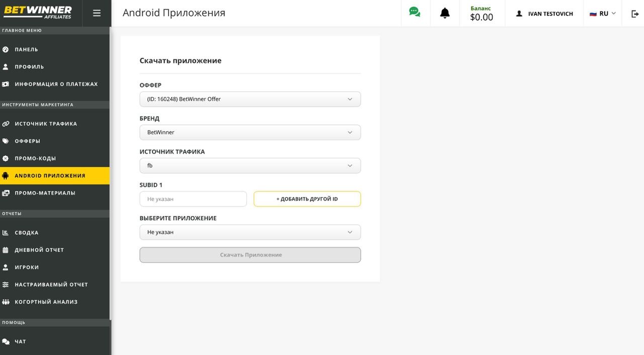The height and width of the screenshot is (355, 644).
Task: Expand the БРЕНД dropdown
Action: 250,132
